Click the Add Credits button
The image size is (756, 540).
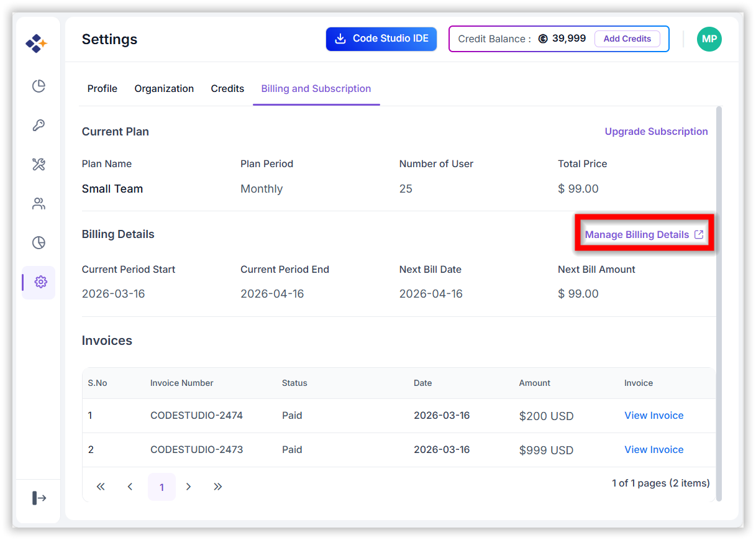point(627,39)
